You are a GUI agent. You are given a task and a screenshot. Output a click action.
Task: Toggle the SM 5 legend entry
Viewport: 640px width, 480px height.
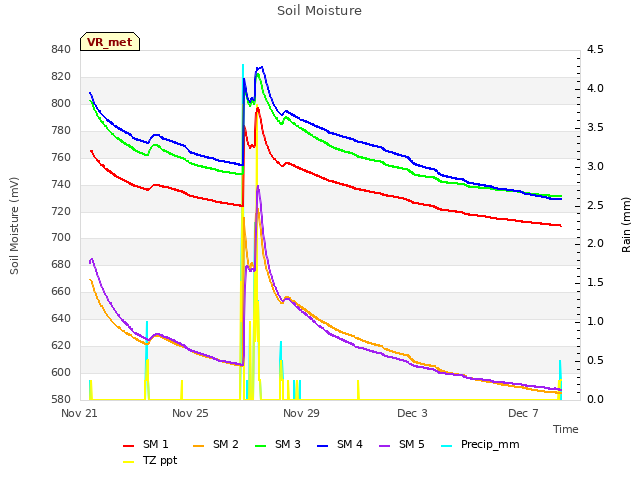click(x=402, y=444)
